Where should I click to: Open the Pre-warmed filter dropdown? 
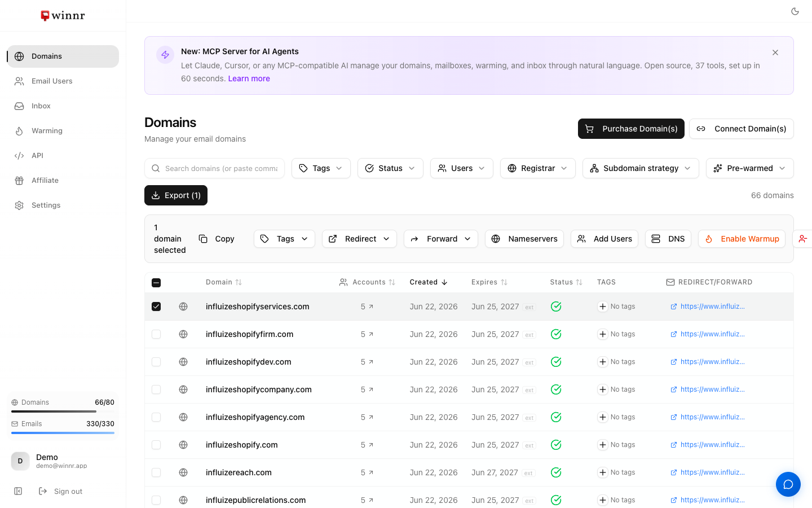tap(749, 168)
